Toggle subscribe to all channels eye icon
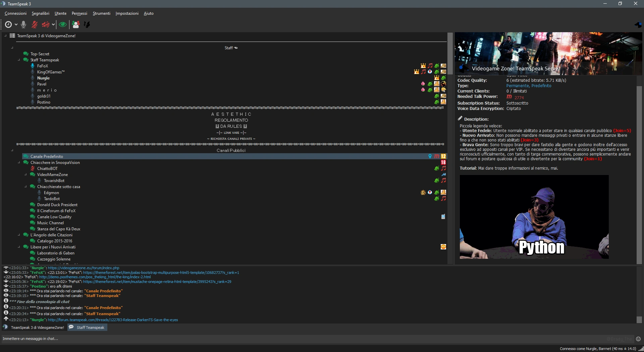This screenshot has width=644, height=352. [63, 24]
